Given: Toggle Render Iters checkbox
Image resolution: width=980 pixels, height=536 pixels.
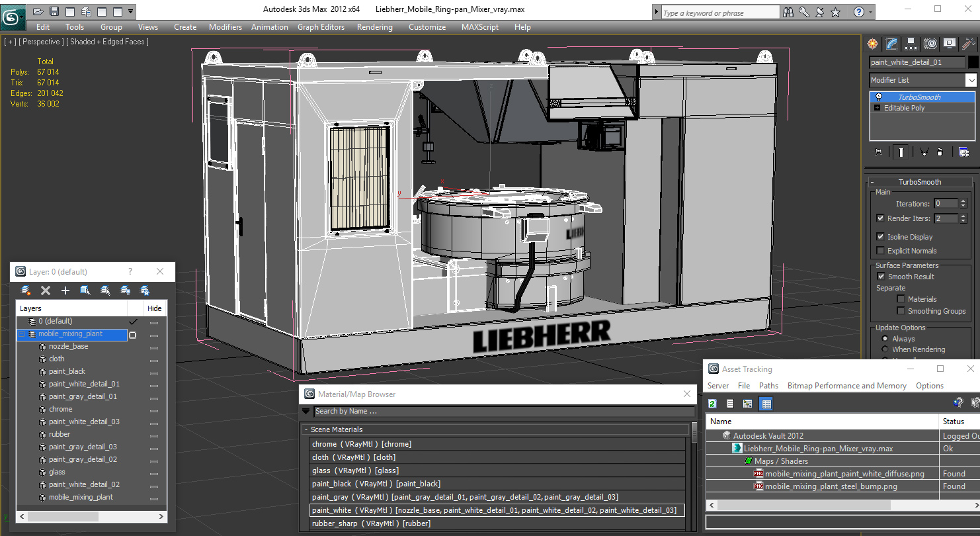Looking at the screenshot, I should (x=880, y=218).
